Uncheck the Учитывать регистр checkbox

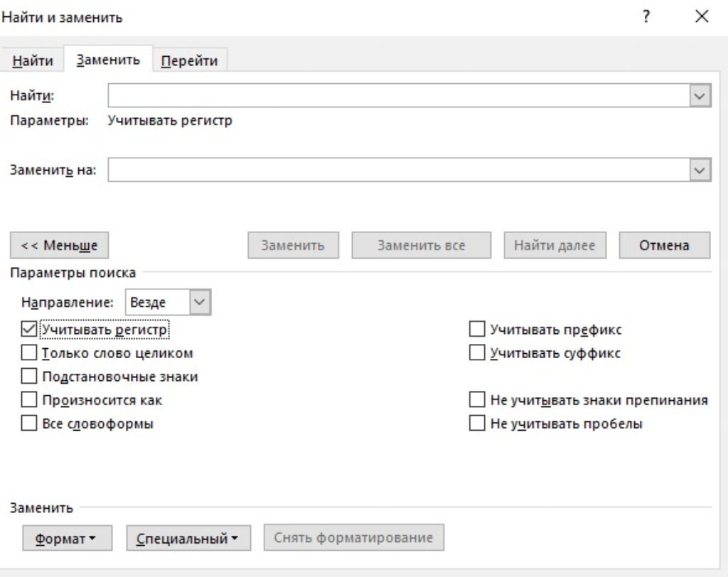[x=28, y=330]
